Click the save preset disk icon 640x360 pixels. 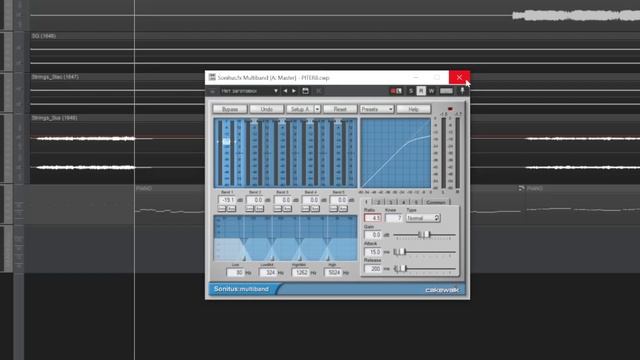pos(305,91)
